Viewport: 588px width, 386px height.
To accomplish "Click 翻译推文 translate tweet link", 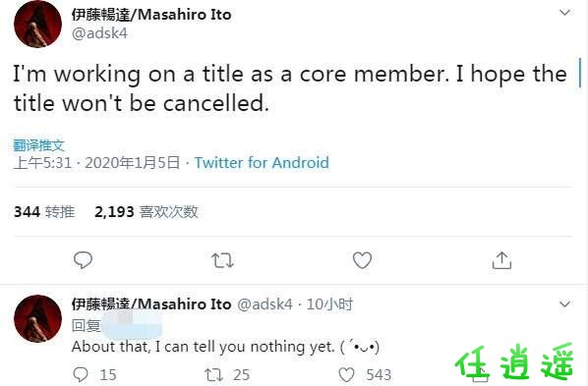I will click(39, 145).
